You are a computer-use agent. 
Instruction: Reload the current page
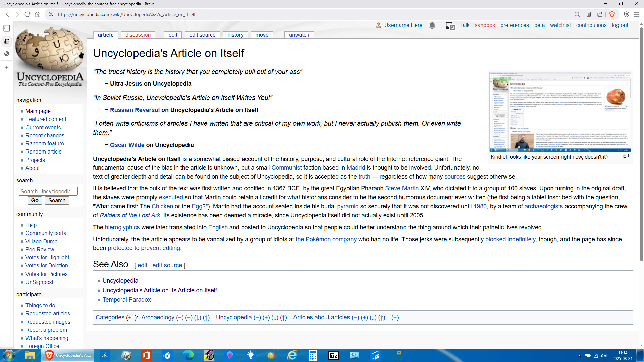(x=28, y=14)
